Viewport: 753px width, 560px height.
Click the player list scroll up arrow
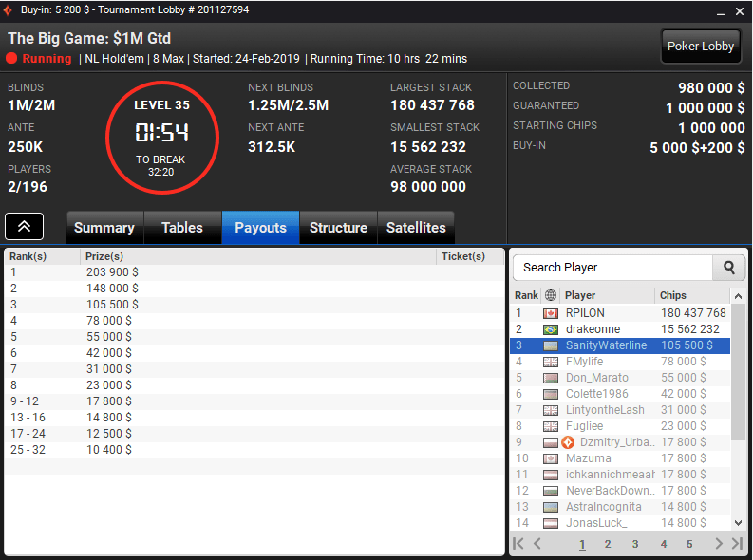(738, 296)
